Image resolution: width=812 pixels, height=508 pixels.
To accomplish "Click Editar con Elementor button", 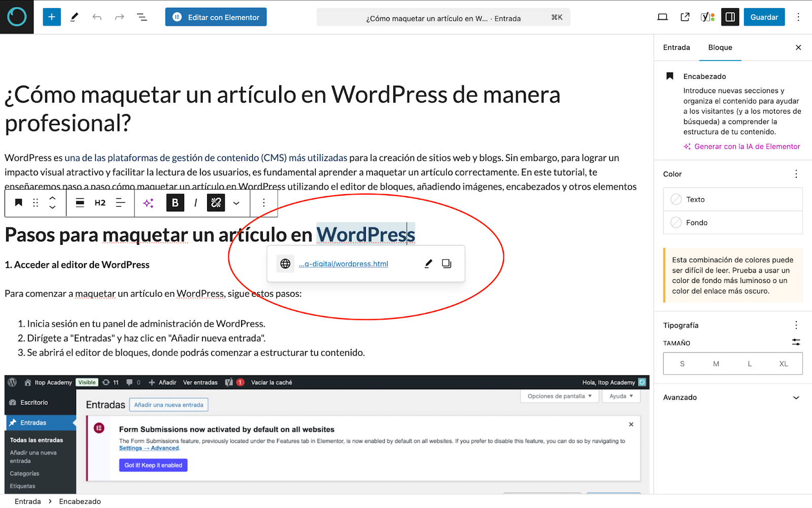I will pyautogui.click(x=216, y=17).
